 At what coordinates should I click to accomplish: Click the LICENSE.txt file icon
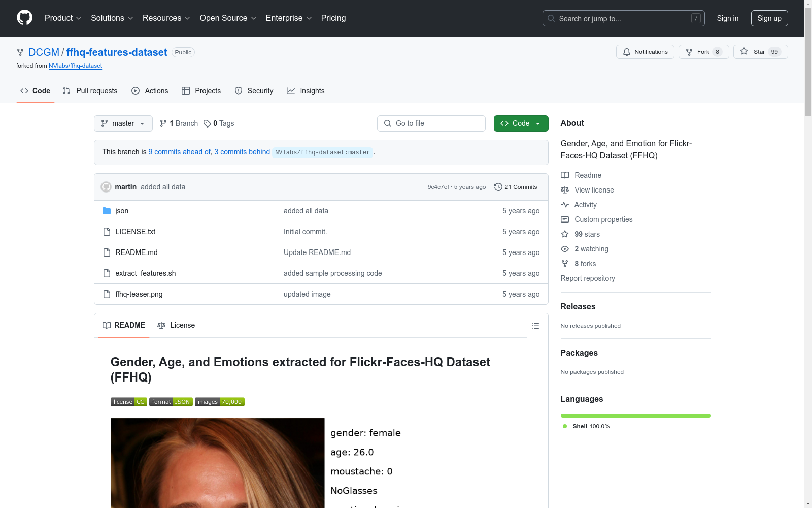107,232
